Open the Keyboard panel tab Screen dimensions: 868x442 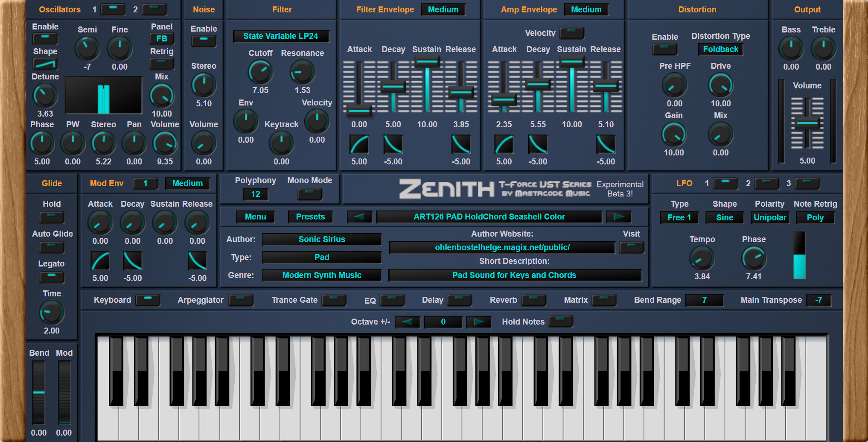(x=148, y=300)
